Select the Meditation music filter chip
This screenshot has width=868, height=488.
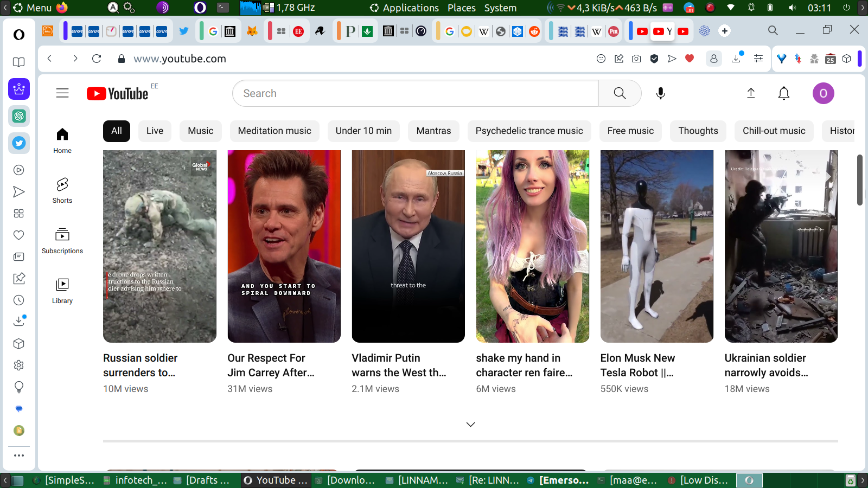275,131
